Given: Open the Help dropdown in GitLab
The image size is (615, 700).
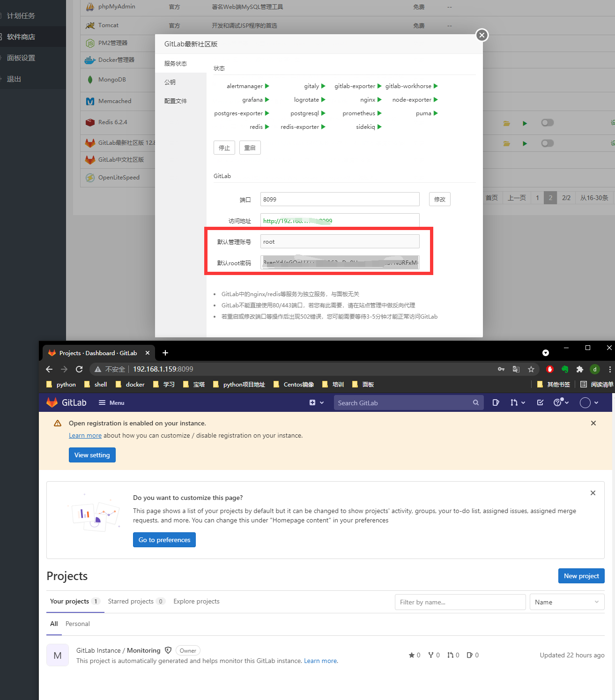Looking at the screenshot, I should point(561,402).
